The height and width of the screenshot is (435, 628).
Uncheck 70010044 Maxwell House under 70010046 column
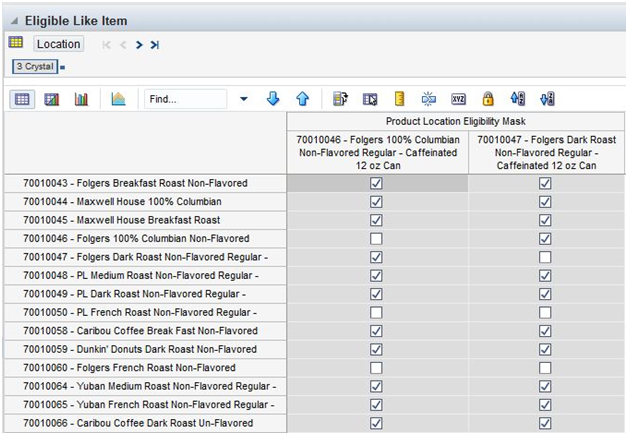click(x=376, y=202)
